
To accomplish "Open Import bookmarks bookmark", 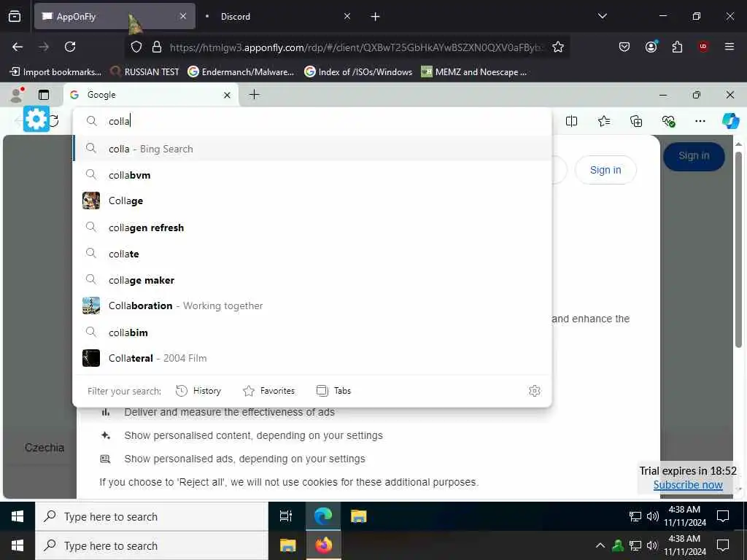I will [x=55, y=72].
